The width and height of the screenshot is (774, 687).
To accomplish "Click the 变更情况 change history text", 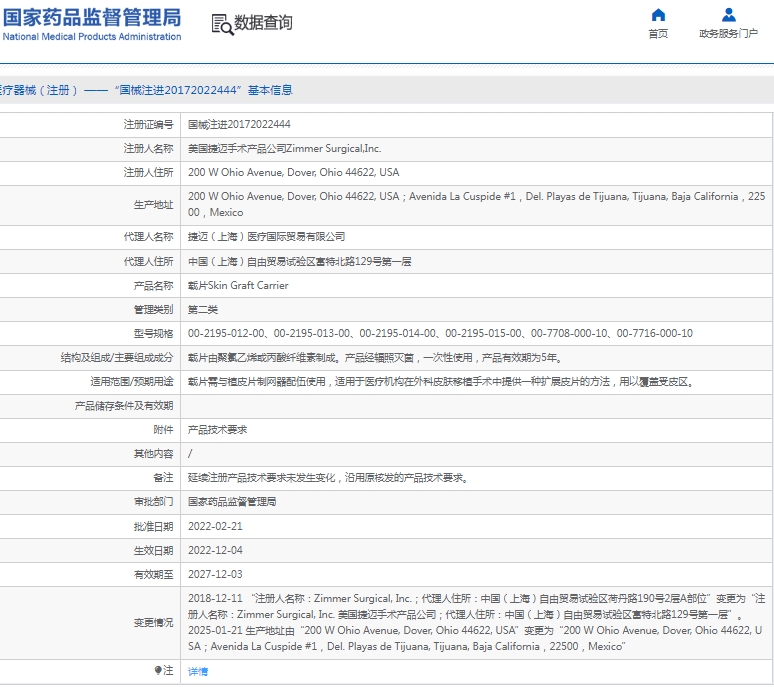I will click(x=476, y=622).
